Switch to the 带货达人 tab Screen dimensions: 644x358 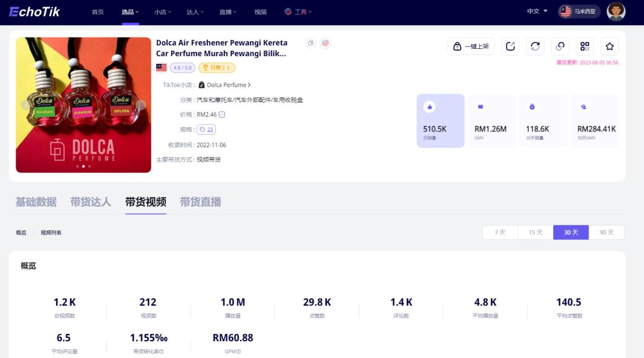[x=91, y=202]
